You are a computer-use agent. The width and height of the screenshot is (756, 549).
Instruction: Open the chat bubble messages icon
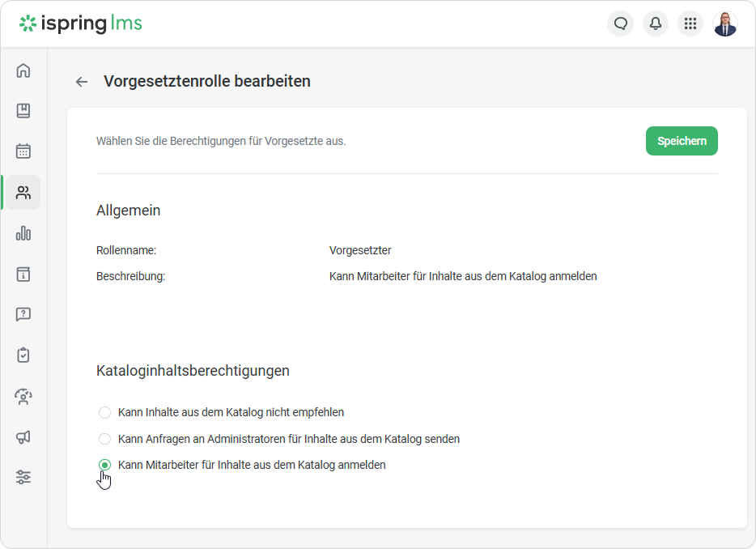pyautogui.click(x=621, y=23)
